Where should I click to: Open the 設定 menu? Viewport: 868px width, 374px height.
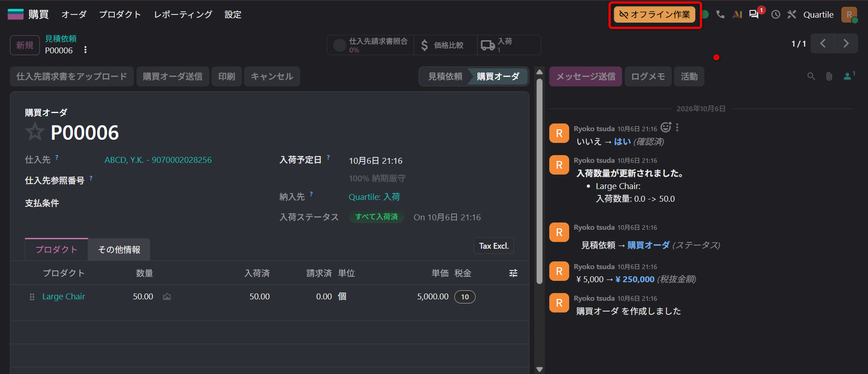click(233, 14)
